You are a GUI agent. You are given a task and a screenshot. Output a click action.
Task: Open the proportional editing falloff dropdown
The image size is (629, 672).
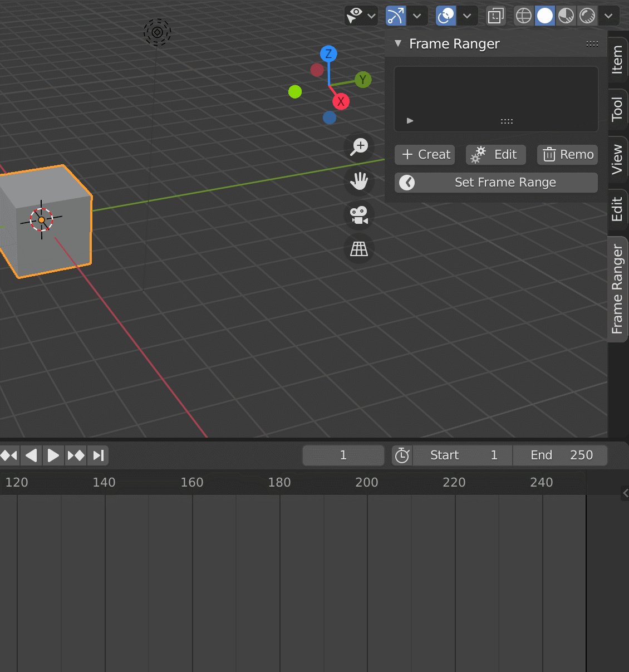466,16
